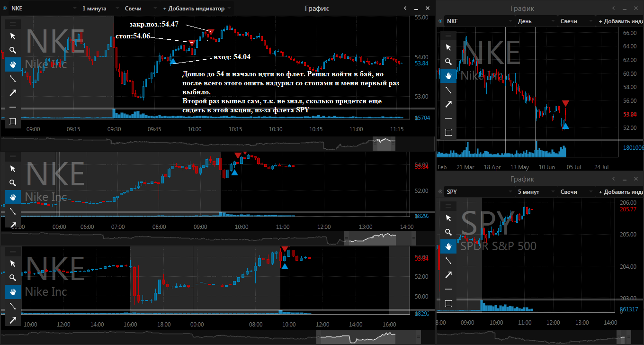
Task: Click the toolbar grip handle in NKE 1-minute chart
Action: pos(13,23)
